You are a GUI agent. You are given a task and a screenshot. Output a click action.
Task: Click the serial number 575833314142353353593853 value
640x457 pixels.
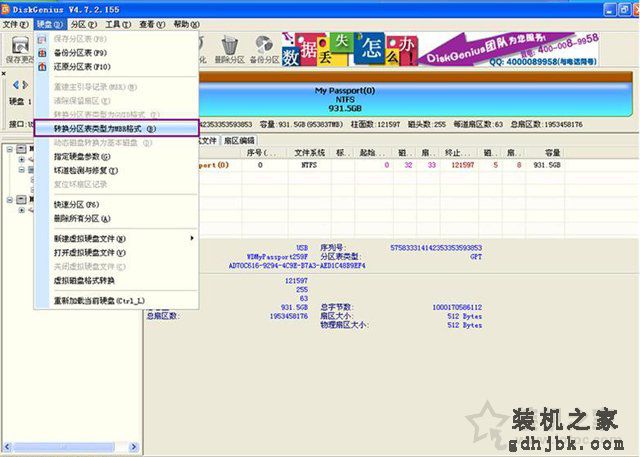tap(436, 248)
